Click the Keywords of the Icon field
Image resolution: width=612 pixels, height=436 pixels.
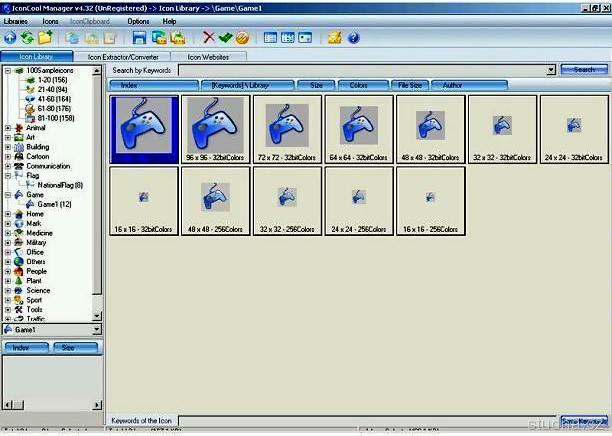(367, 421)
